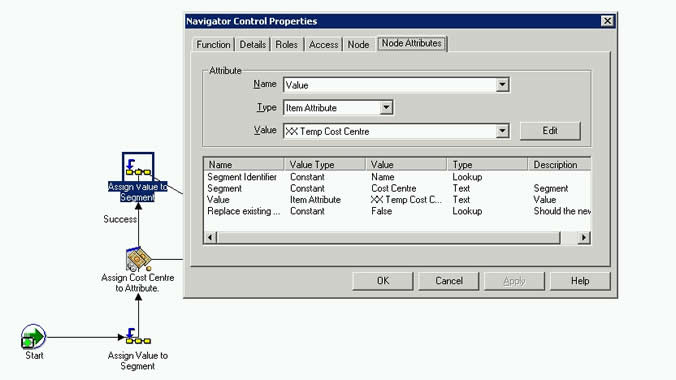The image size is (676, 380).
Task: Select the Segment Identifier row
Action: (397, 177)
